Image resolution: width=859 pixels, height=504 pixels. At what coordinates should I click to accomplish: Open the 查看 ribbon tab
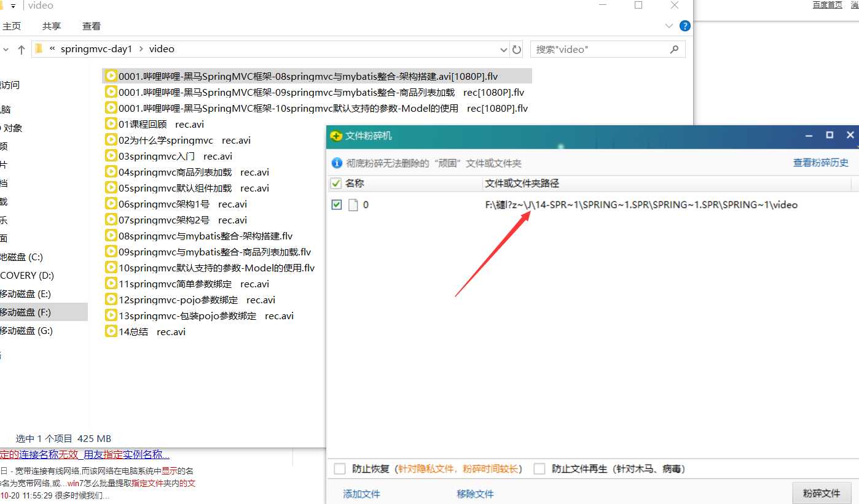92,26
